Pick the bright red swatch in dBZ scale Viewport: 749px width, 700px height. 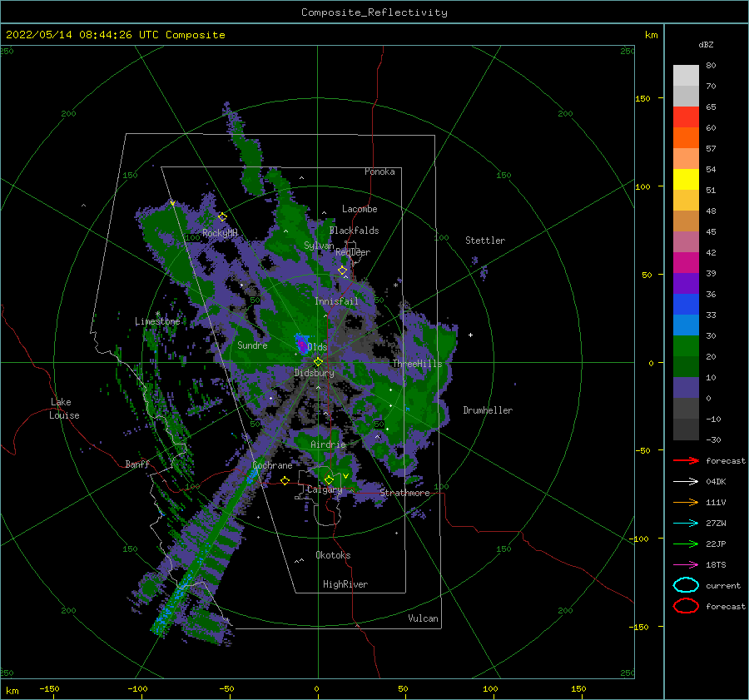pyautogui.click(x=686, y=117)
